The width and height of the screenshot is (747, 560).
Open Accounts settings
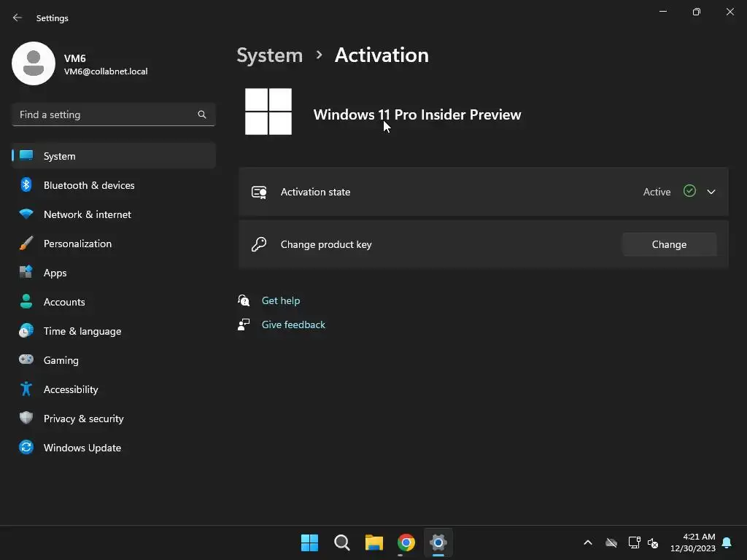click(113, 302)
